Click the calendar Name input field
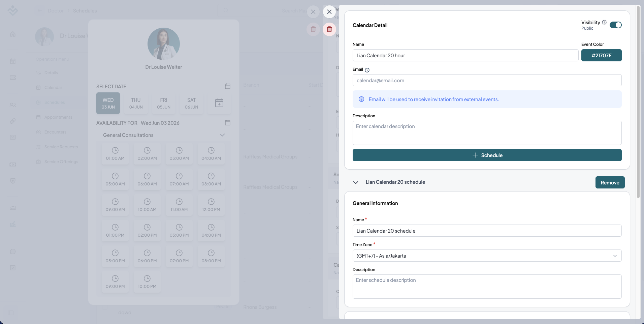 tap(465, 55)
